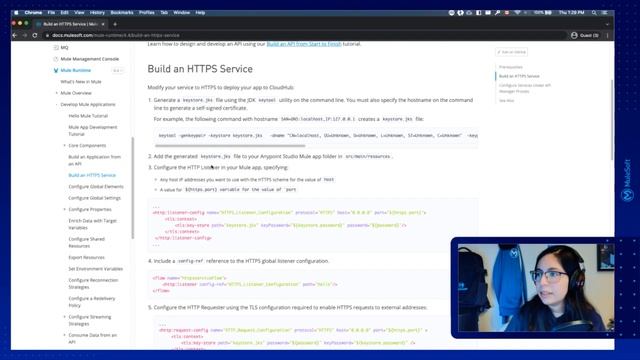Click the Mule Runtime logo icon

(56, 71)
